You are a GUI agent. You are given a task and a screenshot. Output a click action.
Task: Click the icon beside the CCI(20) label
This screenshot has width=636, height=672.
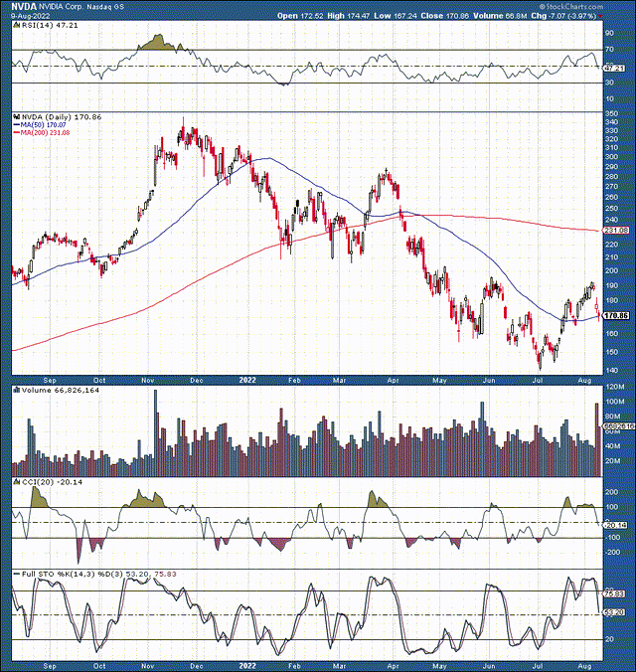(17, 482)
